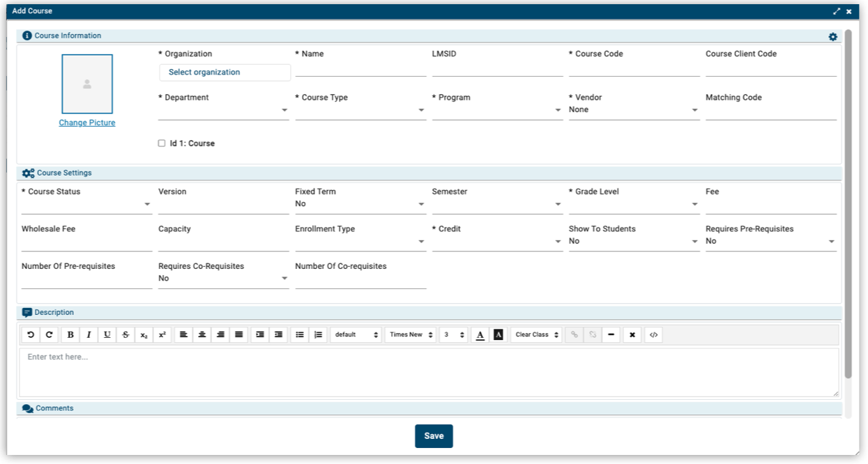This screenshot has height=464, width=868.
Task: Click the Change Picture link
Action: tap(86, 122)
